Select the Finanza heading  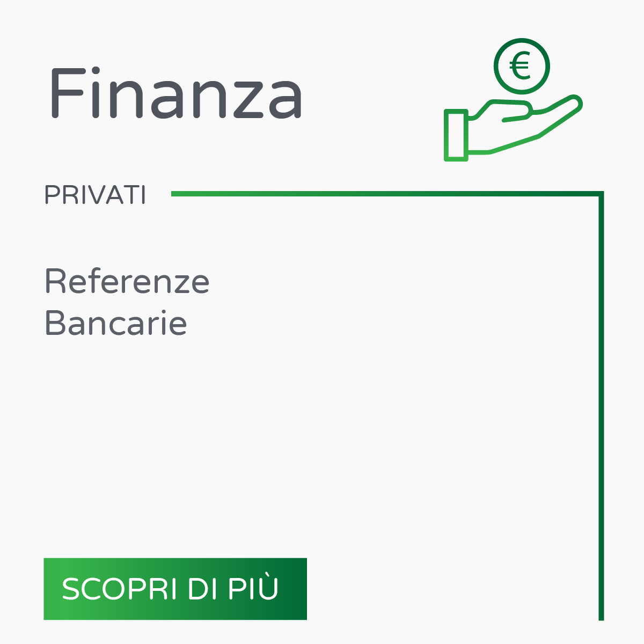coord(176,93)
